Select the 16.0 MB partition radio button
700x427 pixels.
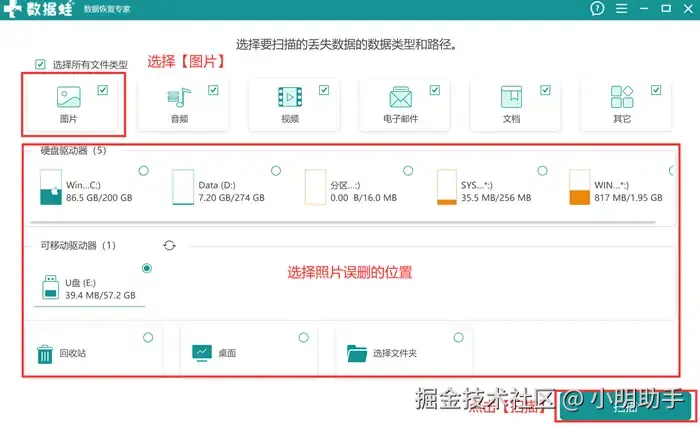[408, 171]
